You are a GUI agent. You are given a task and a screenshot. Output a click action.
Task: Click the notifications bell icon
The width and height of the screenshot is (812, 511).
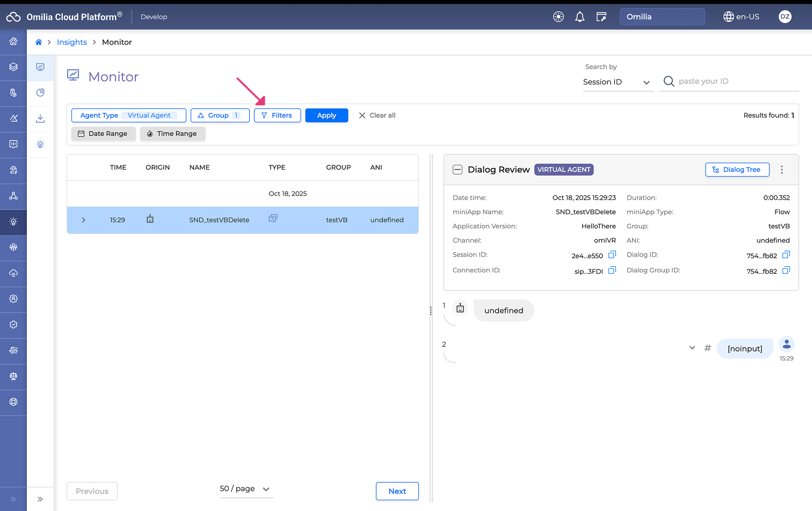coord(579,17)
